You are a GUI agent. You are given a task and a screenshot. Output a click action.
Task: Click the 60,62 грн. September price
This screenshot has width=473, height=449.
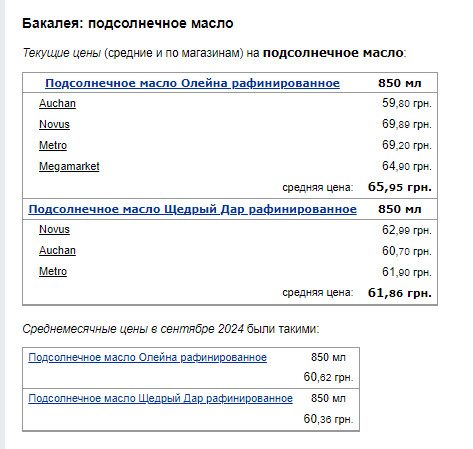tap(328, 377)
